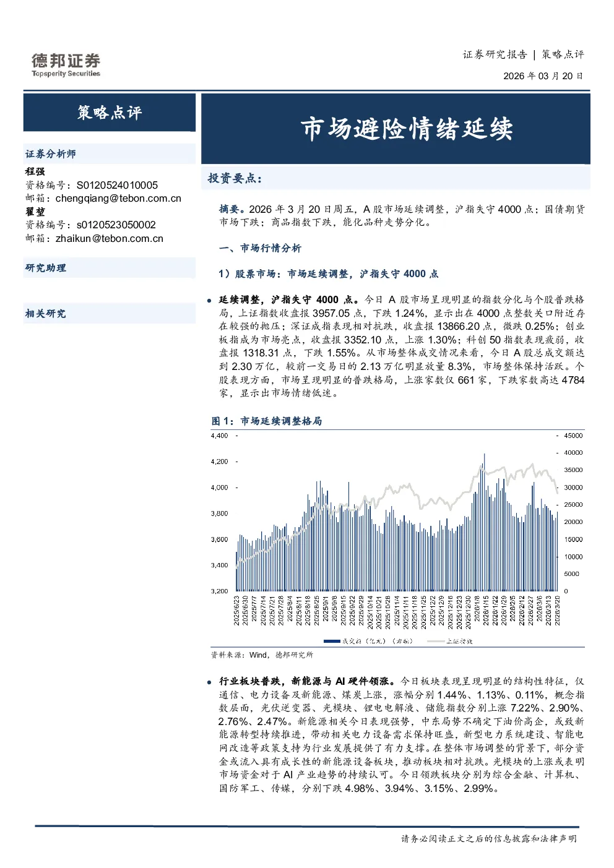Click the source note 资料来源：Wind，德邦研究所
614x868 pixels.
pyautogui.click(x=262, y=655)
